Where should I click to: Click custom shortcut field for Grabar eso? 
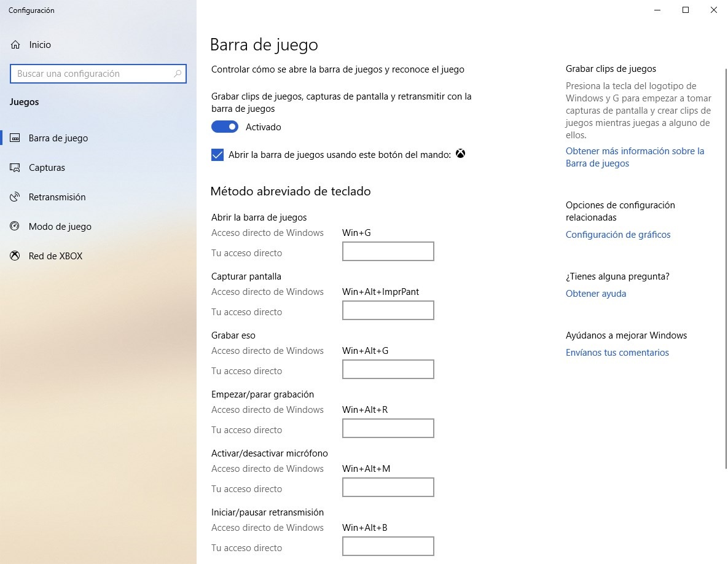coord(388,369)
